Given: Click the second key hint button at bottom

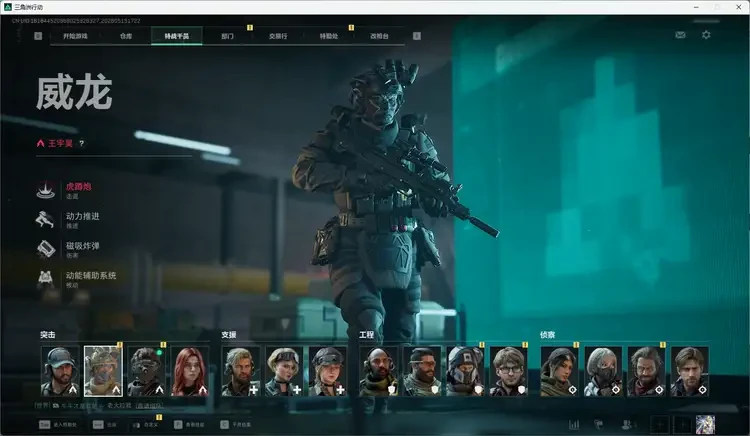Looking at the screenshot, I should point(104,425).
